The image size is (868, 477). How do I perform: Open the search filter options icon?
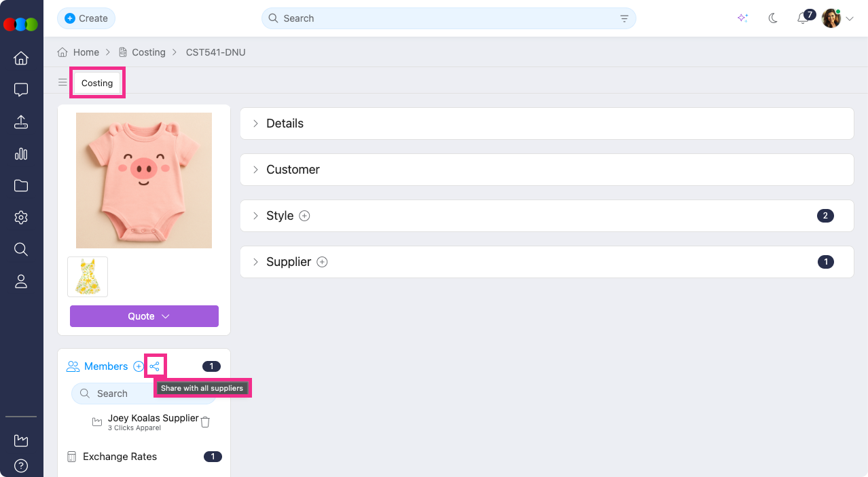point(624,18)
